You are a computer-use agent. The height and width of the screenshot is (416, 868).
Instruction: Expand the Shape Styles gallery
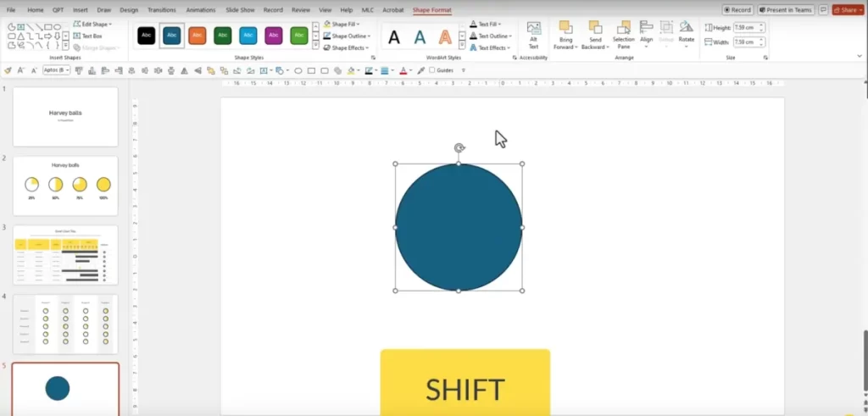click(x=315, y=47)
